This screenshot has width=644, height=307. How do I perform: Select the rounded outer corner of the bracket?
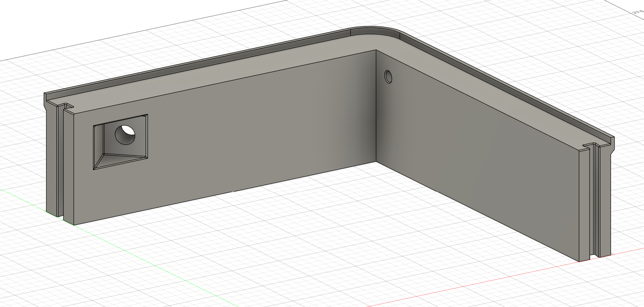(x=376, y=31)
